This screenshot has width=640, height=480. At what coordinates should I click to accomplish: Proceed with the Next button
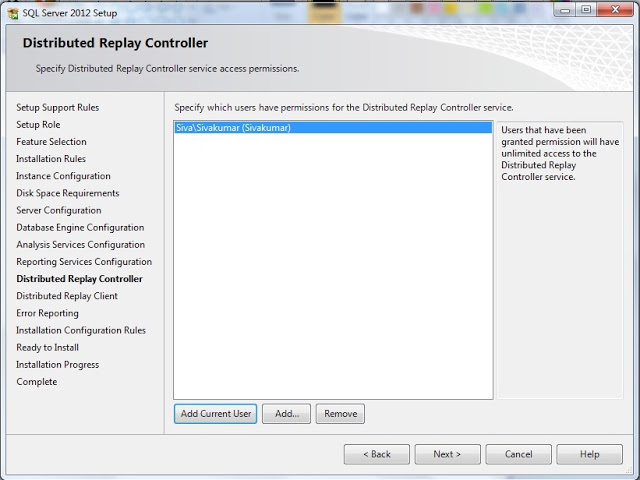coord(447,454)
